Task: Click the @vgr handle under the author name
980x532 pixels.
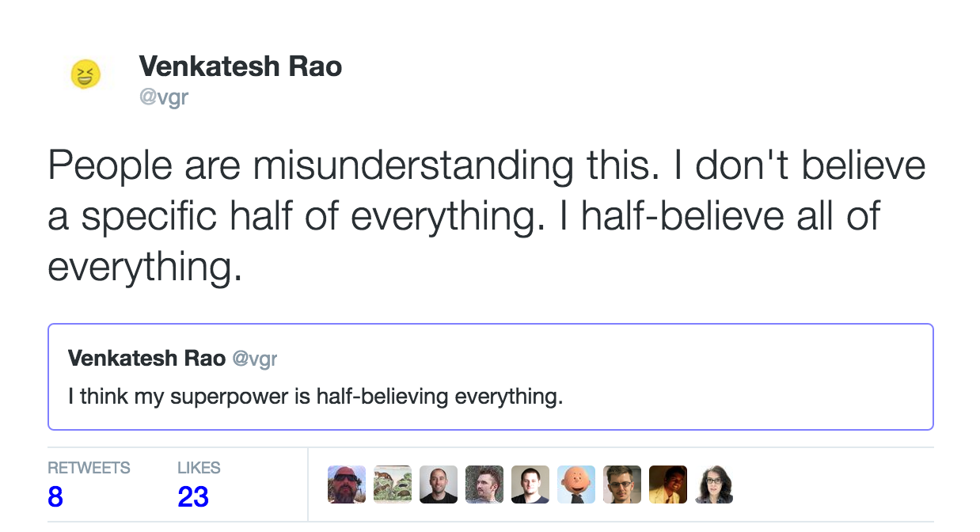Action: point(163,98)
